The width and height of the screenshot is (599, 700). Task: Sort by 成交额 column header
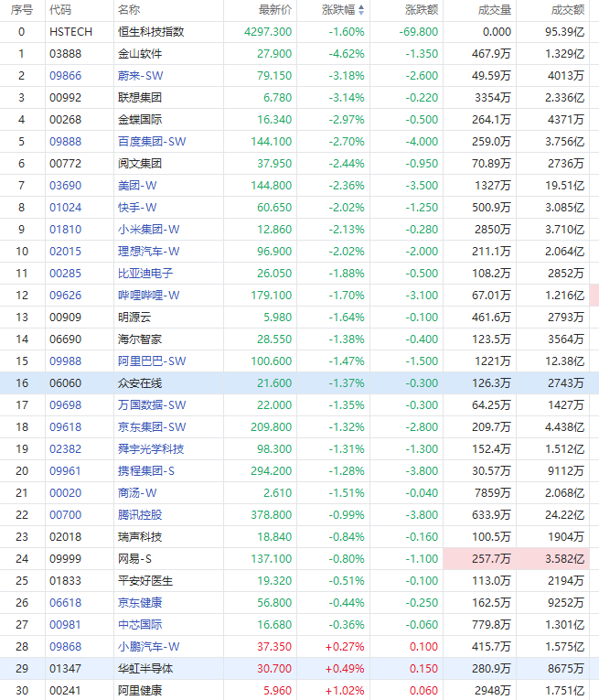568,10
